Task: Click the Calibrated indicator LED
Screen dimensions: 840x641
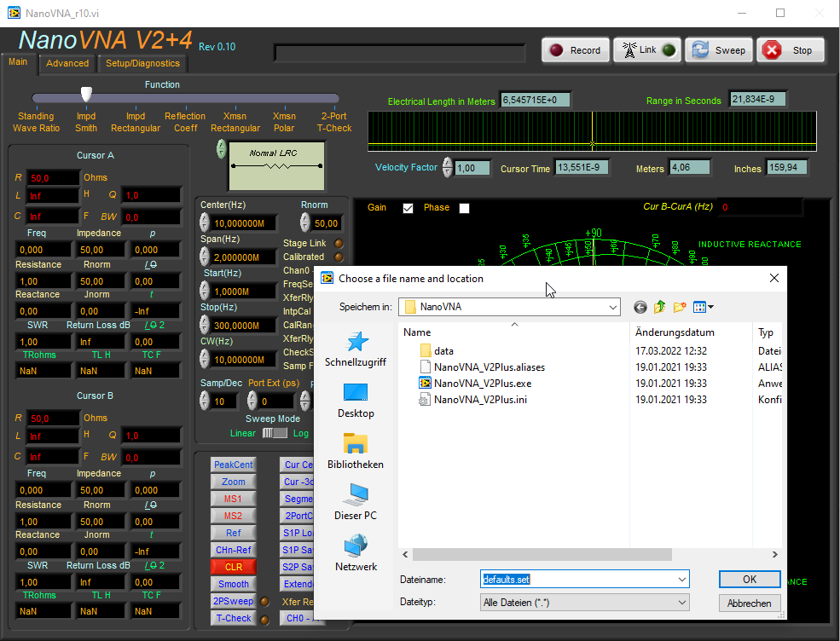Action: (x=339, y=257)
